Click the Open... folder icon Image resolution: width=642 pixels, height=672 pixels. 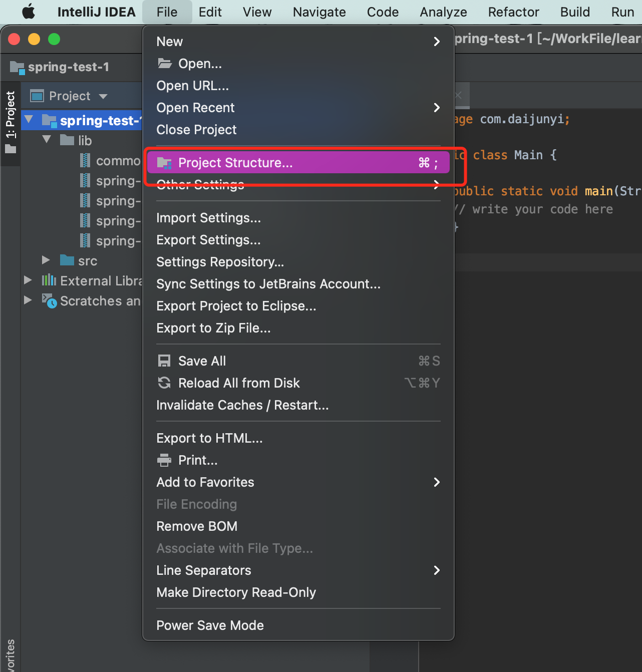coord(165,63)
